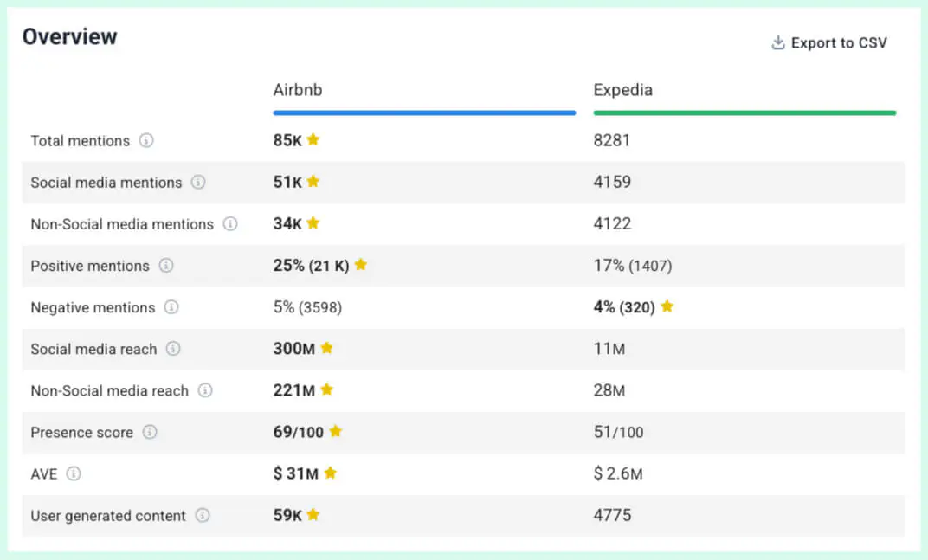Click the Total mentions row label
The image size is (928, 560).
point(80,141)
